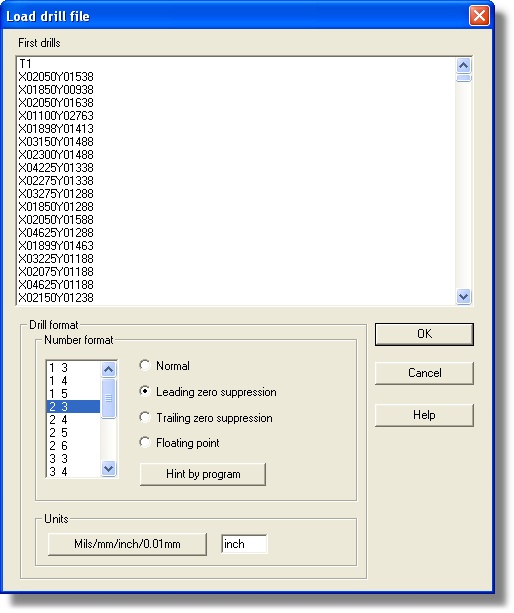Cycle units with Mils/mm/inch/0.01mm button
The height and width of the screenshot is (613, 514).
[127, 544]
